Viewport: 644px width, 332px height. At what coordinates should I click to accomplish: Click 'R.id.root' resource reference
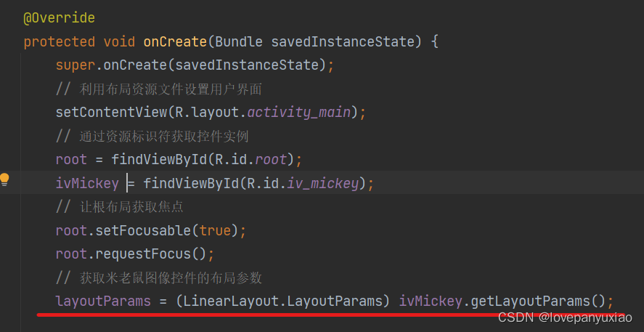[x=251, y=160]
